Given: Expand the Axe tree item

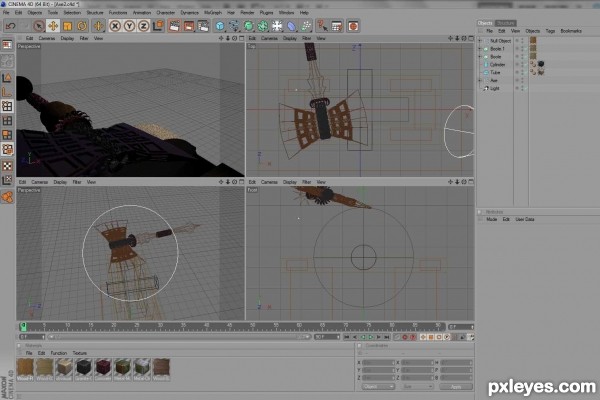Looking at the screenshot, I should [480, 80].
